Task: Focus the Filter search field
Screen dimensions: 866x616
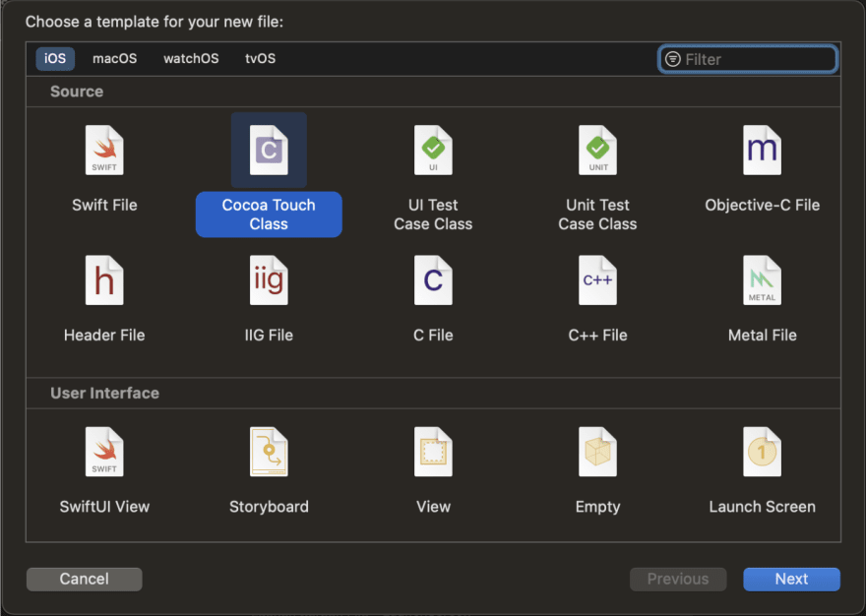Action: (x=748, y=59)
